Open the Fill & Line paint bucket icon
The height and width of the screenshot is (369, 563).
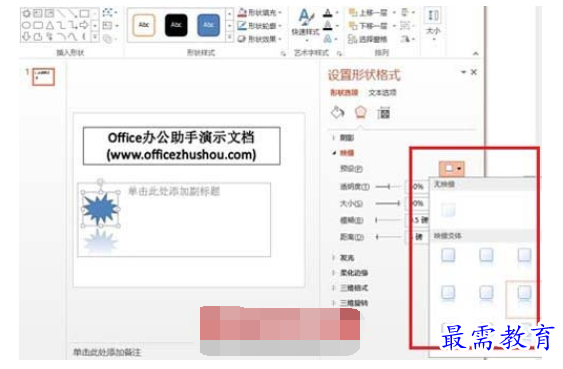(338, 113)
